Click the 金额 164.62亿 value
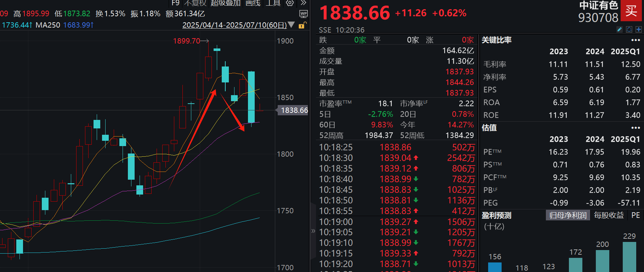The height and width of the screenshot is (272, 644). (458, 51)
